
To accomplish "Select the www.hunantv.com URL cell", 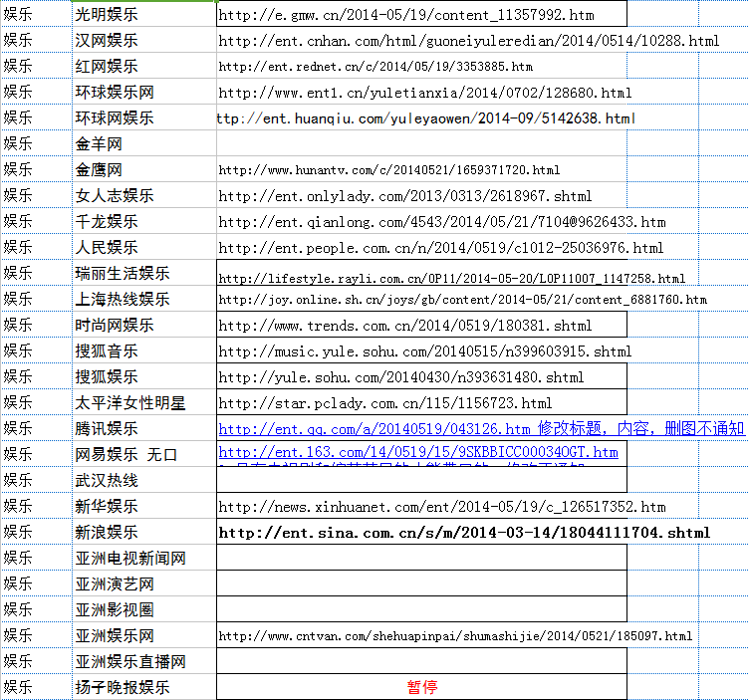I will (x=421, y=169).
